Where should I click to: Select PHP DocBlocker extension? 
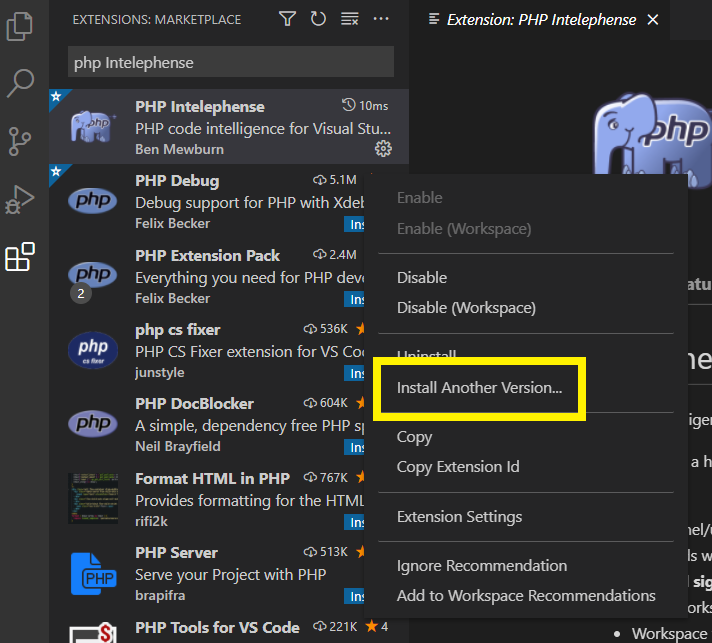coord(207,425)
